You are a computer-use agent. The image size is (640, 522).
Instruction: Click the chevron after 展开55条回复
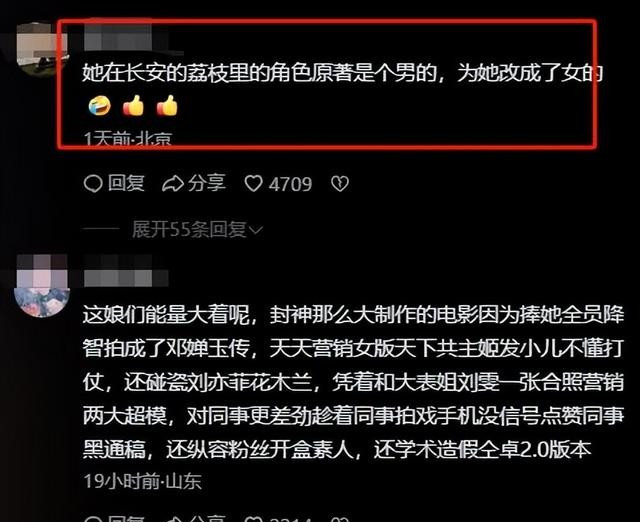point(256,231)
